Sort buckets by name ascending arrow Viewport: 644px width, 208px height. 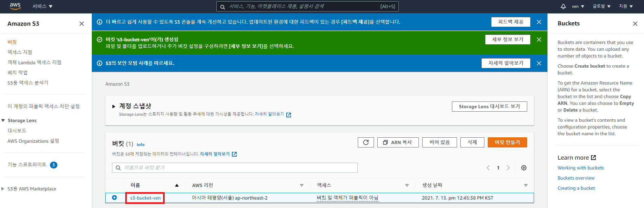click(177, 185)
